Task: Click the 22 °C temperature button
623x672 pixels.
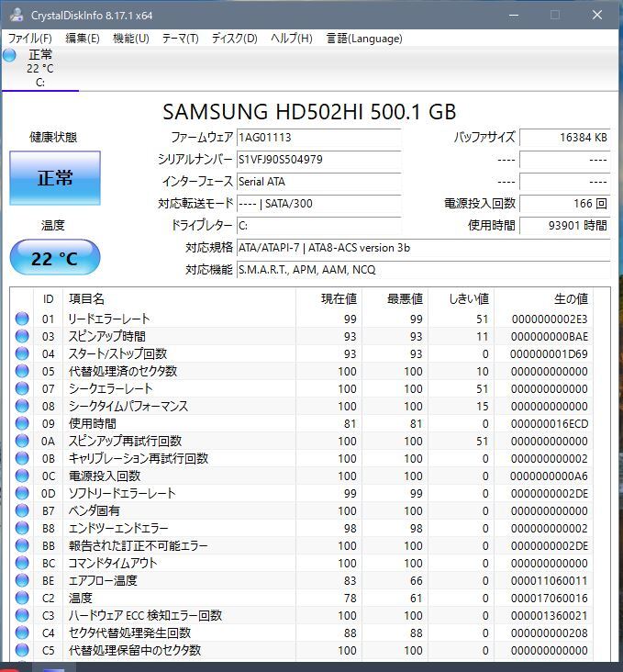Action: click(55, 258)
